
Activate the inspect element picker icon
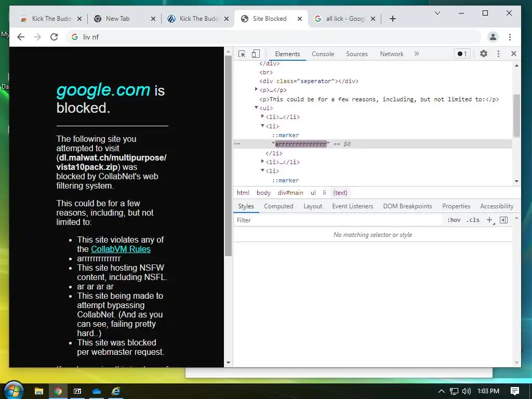pos(242,54)
